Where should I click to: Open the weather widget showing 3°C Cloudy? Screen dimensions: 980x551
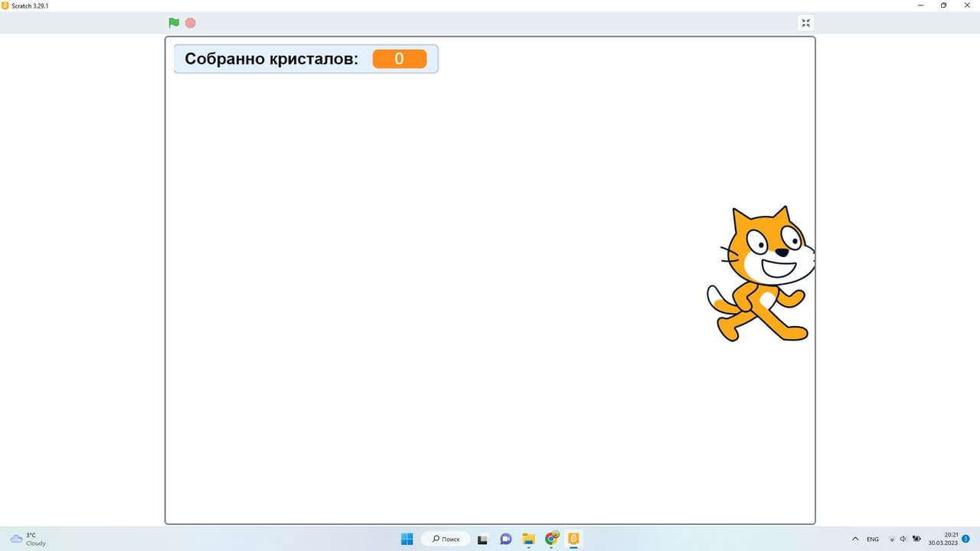(x=28, y=539)
